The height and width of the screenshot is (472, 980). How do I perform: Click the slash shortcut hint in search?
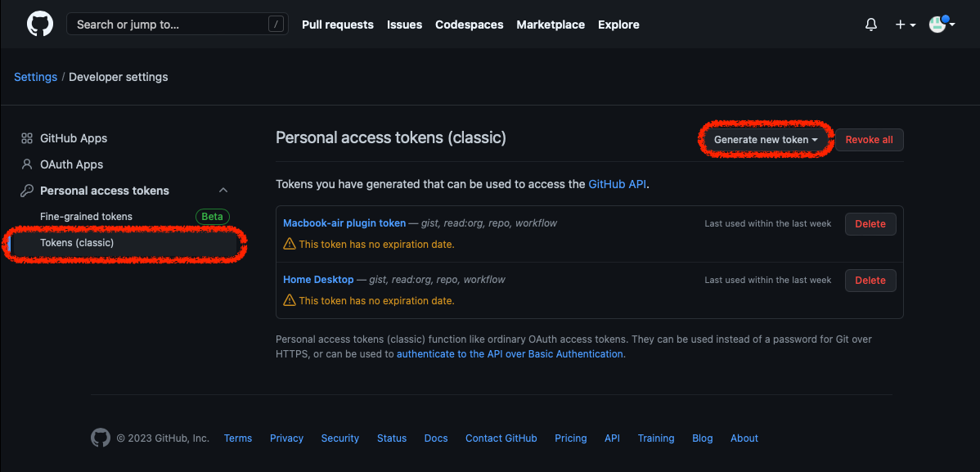(276, 25)
